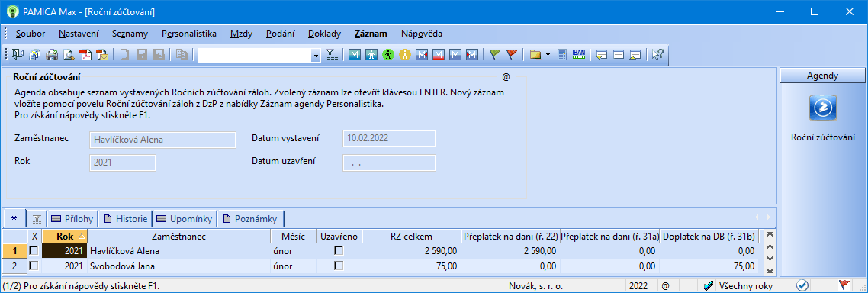Click the filter funnel icon beside combo box
868x293 pixels.
tap(331, 54)
